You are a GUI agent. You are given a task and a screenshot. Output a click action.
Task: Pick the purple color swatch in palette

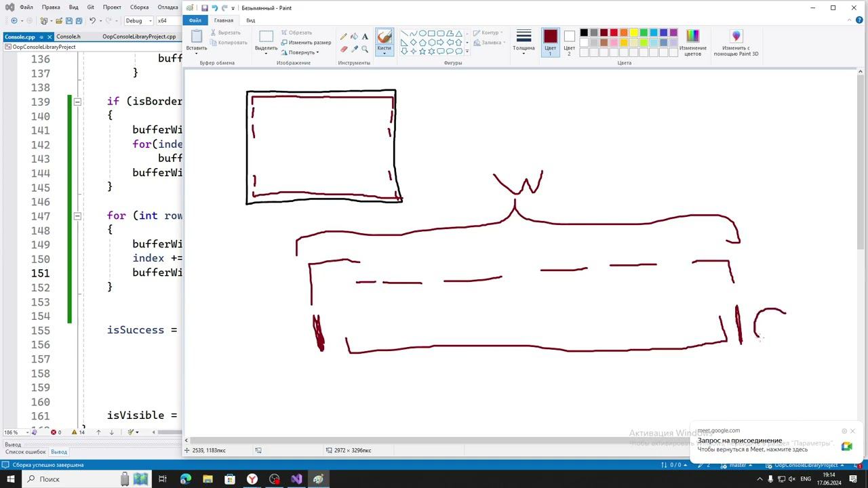[673, 33]
